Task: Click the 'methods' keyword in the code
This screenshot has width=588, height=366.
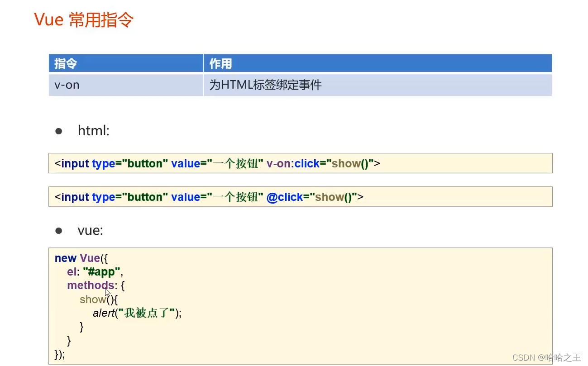Action: click(x=91, y=285)
